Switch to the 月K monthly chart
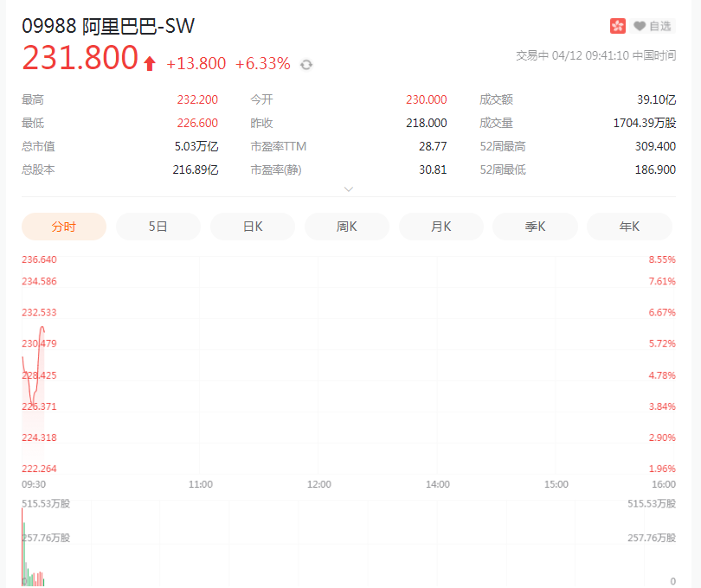701x588 pixels. 441,227
